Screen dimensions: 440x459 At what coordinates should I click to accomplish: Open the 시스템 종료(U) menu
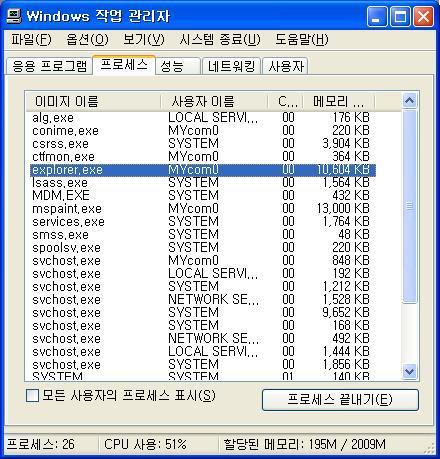(x=220, y=39)
